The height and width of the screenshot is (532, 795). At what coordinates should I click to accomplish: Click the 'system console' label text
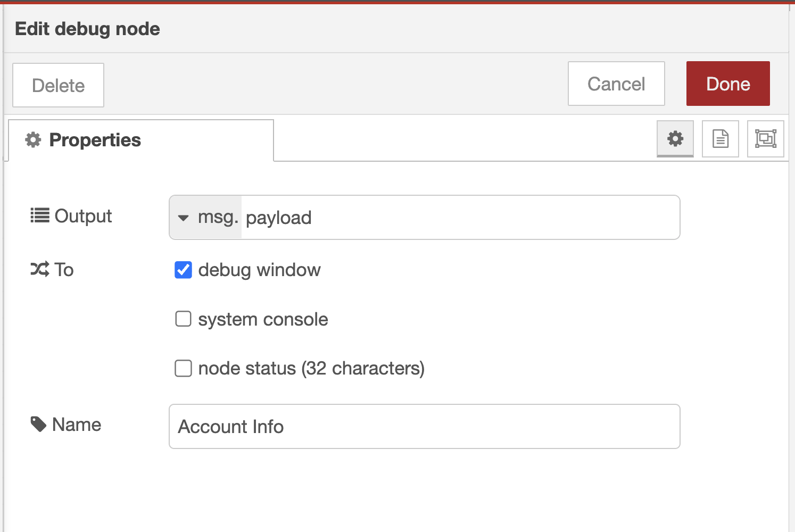click(x=263, y=319)
